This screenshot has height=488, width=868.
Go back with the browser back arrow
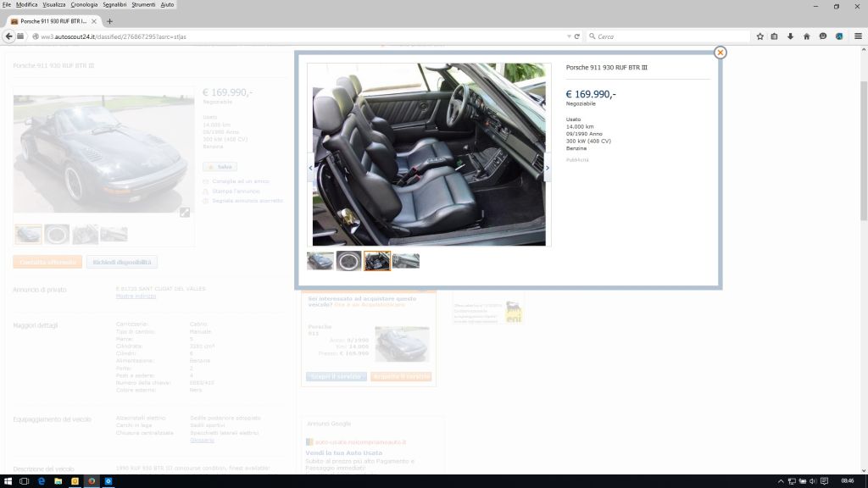click(8, 36)
